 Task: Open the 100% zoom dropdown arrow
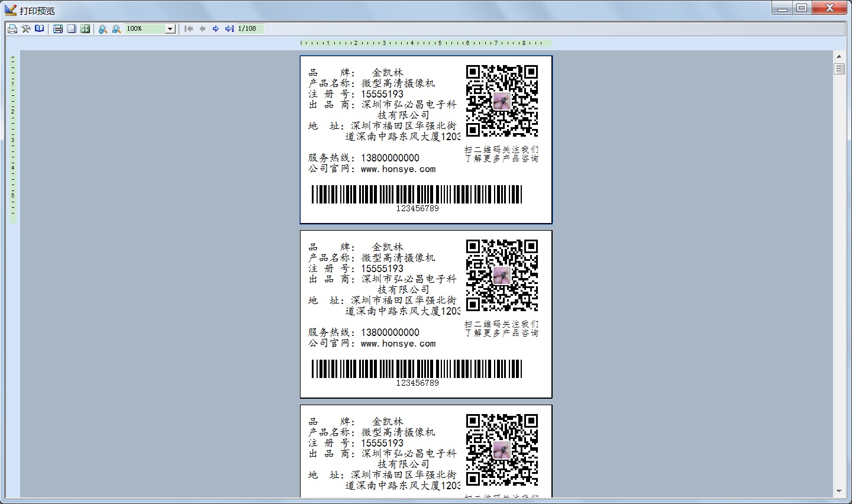[x=170, y=29]
